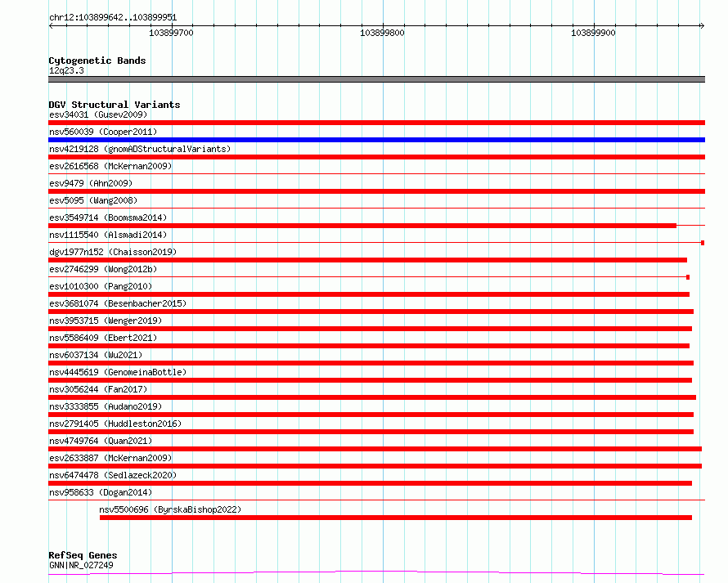Click the 103899800 ruler position label
This screenshot has height=583, width=728.
[x=382, y=33]
